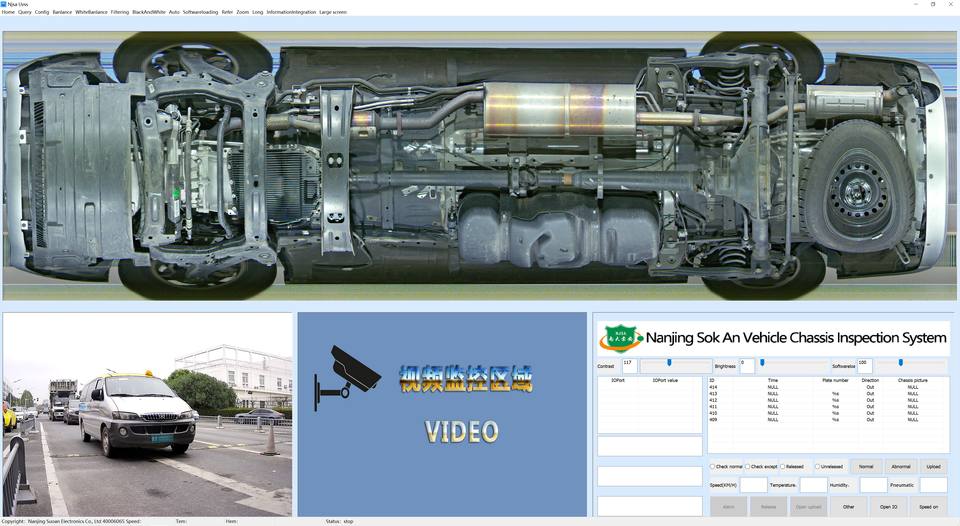
Task: Click the Chassis picture column header
Action: [x=913, y=380]
